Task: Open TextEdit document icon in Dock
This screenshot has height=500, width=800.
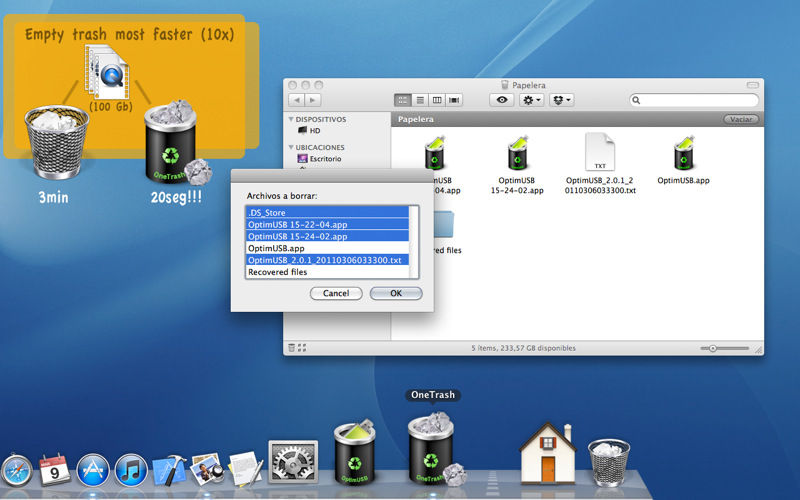Action: pos(246,468)
